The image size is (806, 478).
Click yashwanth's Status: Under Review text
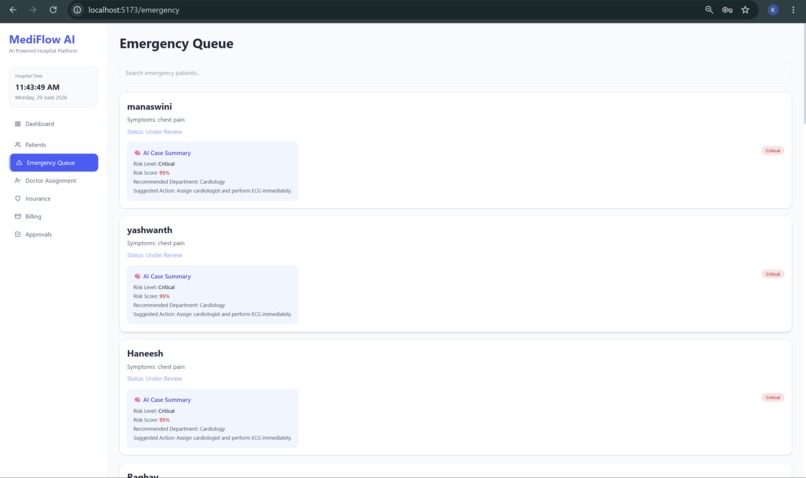(x=154, y=255)
